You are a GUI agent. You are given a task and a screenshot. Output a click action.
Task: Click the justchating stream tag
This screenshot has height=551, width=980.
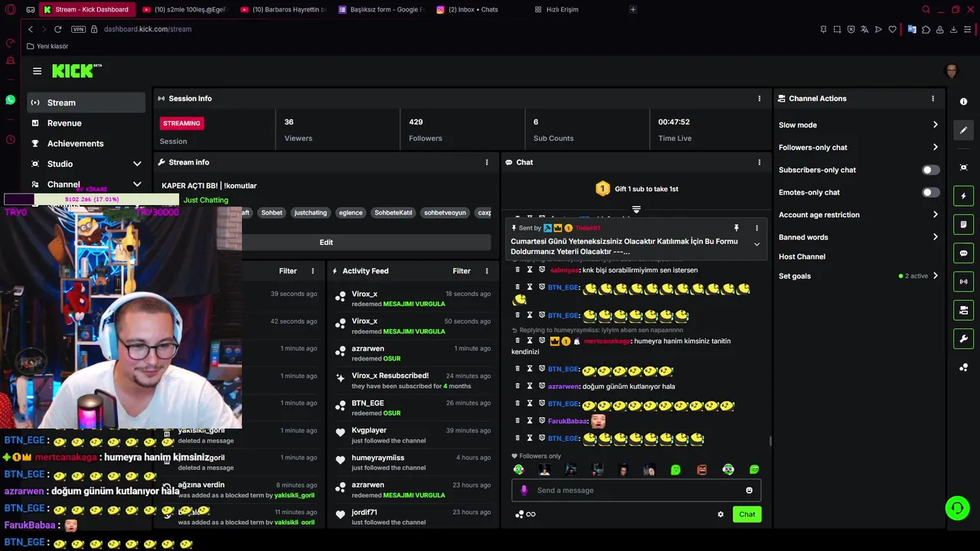pyautogui.click(x=311, y=213)
